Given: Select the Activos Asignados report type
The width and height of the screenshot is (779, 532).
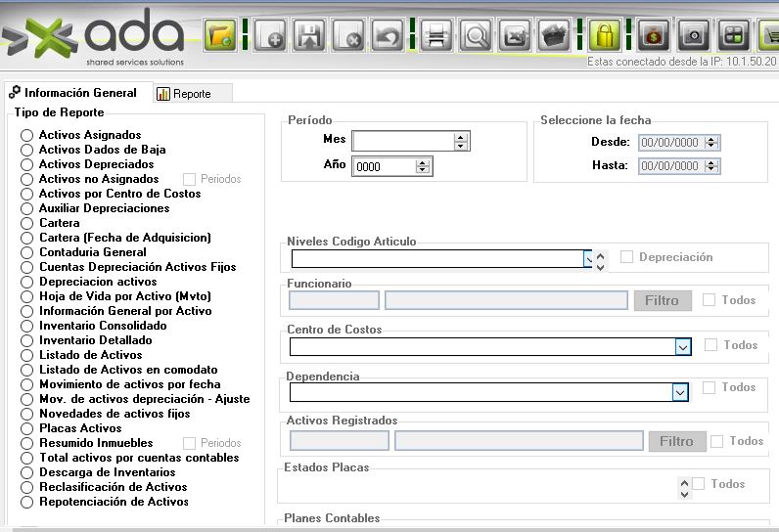Looking at the screenshot, I should pyautogui.click(x=27, y=136).
